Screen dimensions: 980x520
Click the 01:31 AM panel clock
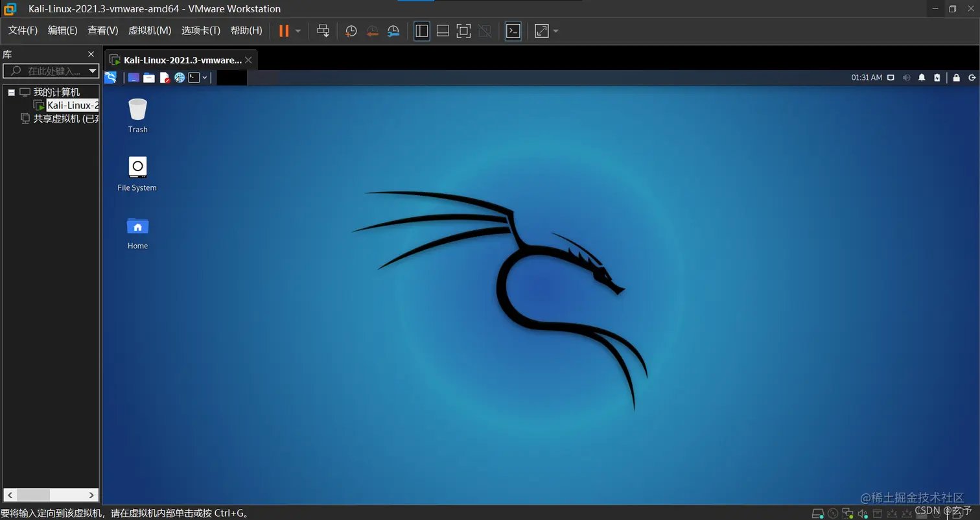coord(867,78)
